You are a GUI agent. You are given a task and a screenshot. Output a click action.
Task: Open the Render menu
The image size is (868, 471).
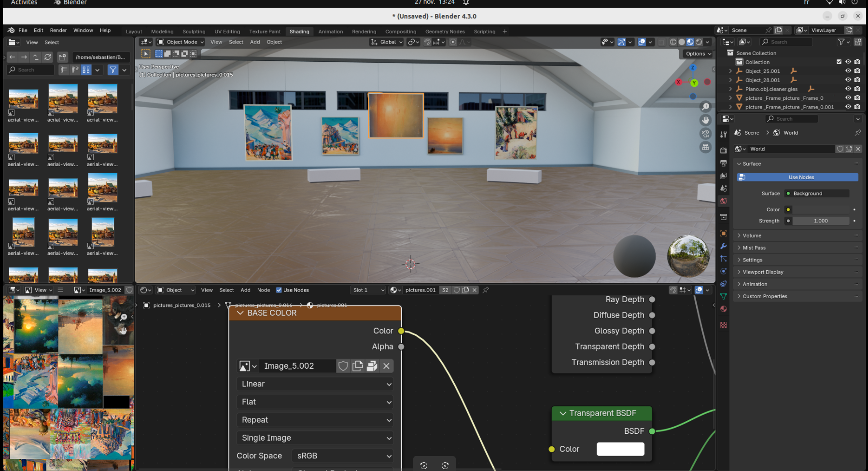click(58, 30)
